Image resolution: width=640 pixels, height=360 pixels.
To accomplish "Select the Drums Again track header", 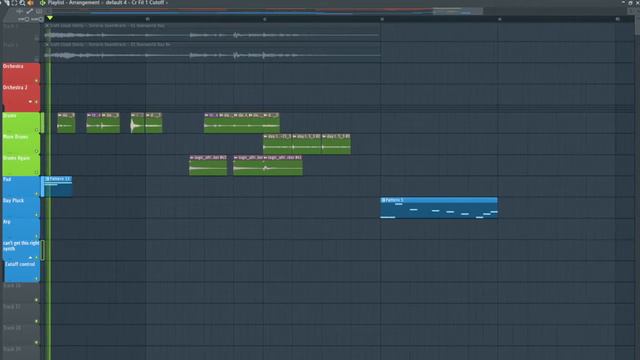I will 21,165.
